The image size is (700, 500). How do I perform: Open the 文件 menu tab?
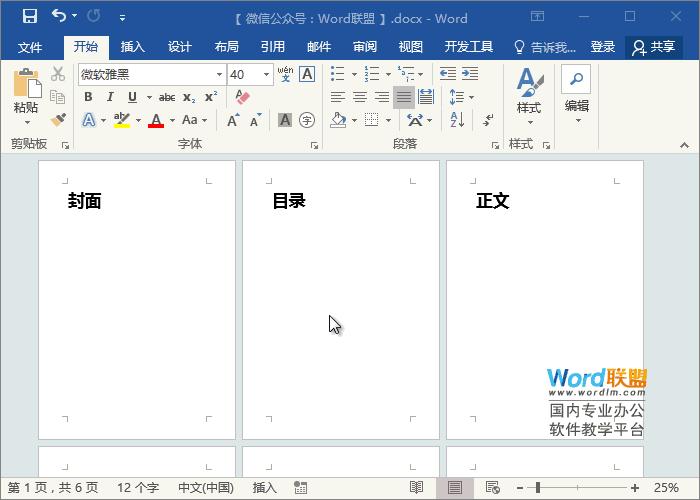point(30,47)
